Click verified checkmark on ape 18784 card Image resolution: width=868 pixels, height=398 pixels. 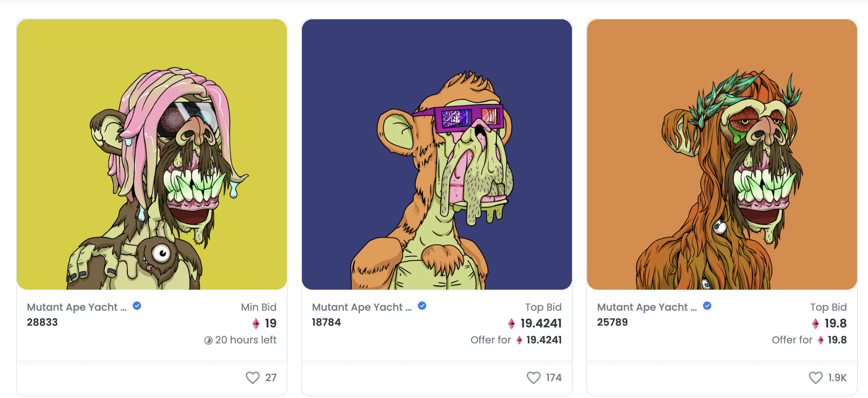click(x=422, y=306)
